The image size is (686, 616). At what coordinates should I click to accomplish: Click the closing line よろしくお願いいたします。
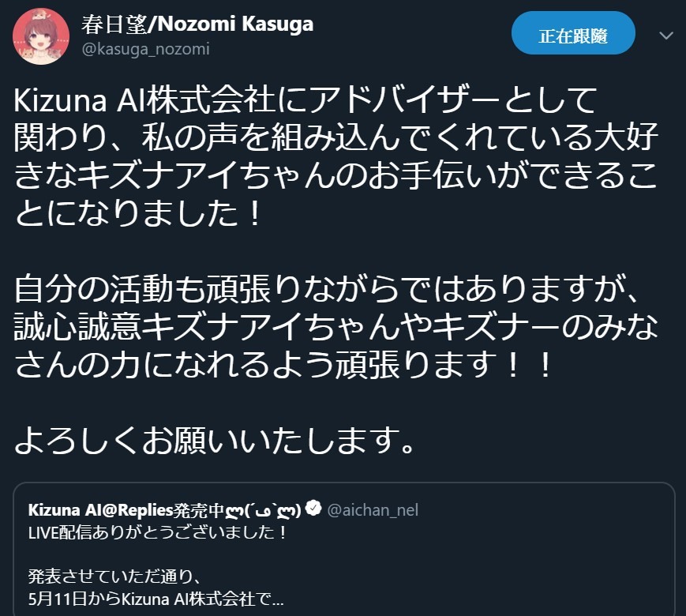[215, 440]
